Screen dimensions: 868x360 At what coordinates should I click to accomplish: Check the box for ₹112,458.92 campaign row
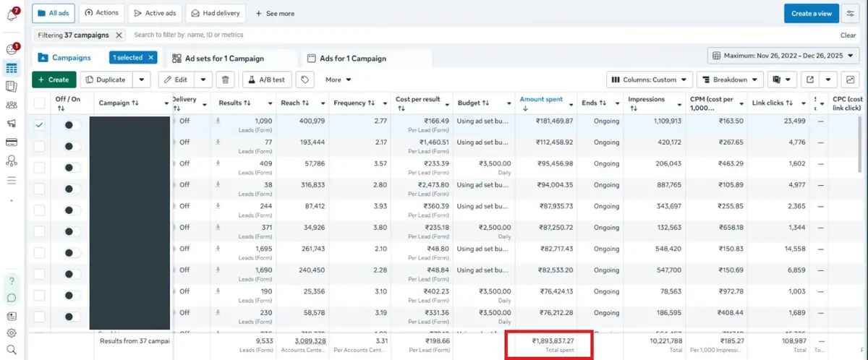point(39,146)
